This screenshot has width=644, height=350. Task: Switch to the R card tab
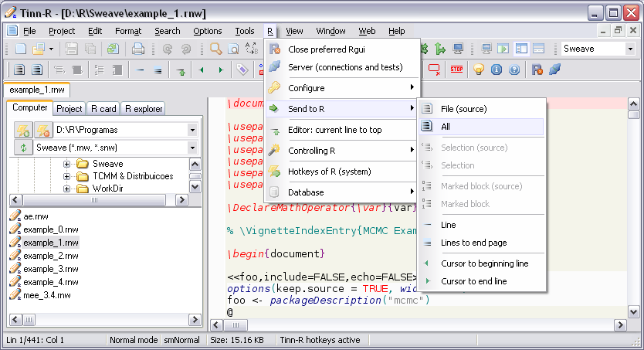[x=103, y=109]
